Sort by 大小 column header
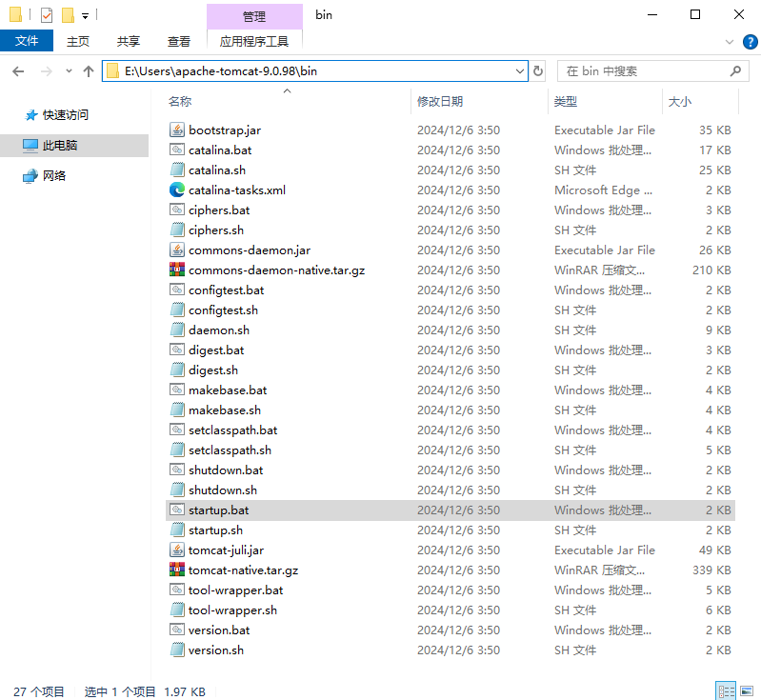 pos(700,102)
